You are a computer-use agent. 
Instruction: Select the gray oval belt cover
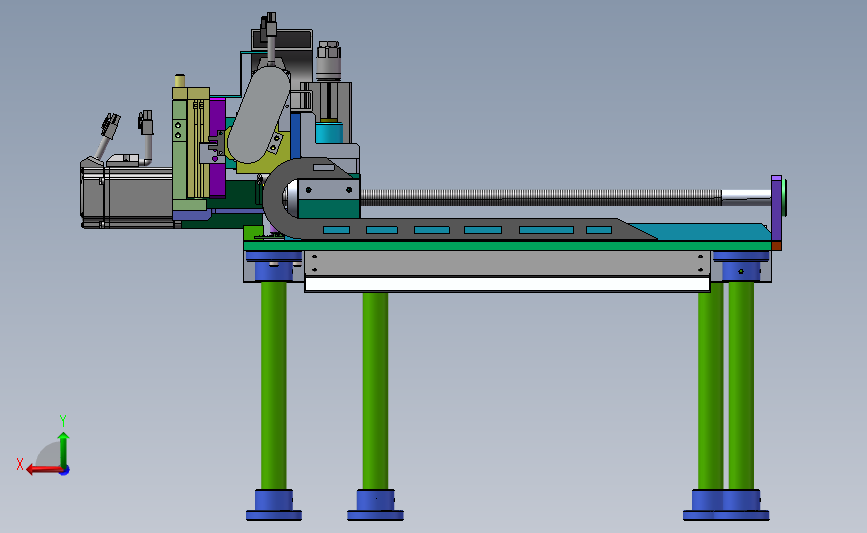(x=259, y=115)
